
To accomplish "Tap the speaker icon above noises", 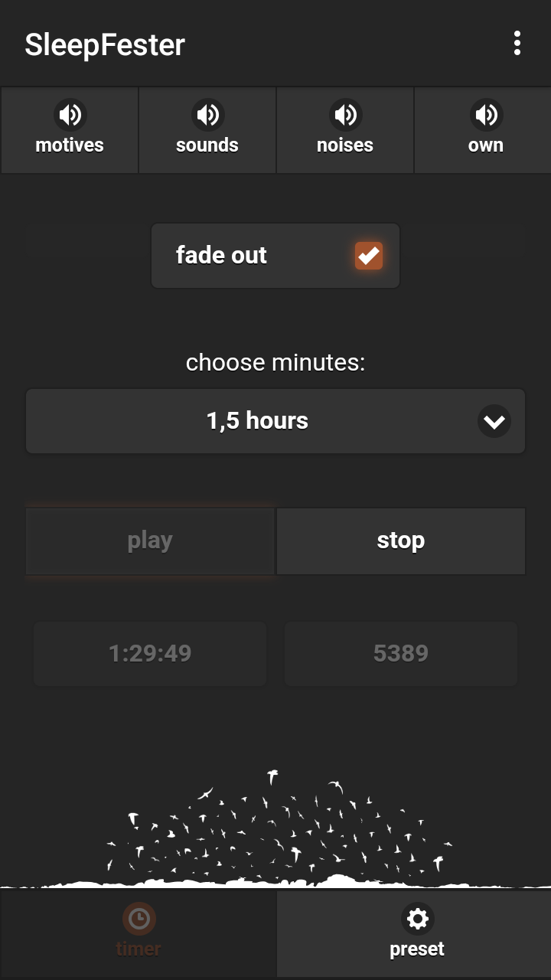I will 345,115.
